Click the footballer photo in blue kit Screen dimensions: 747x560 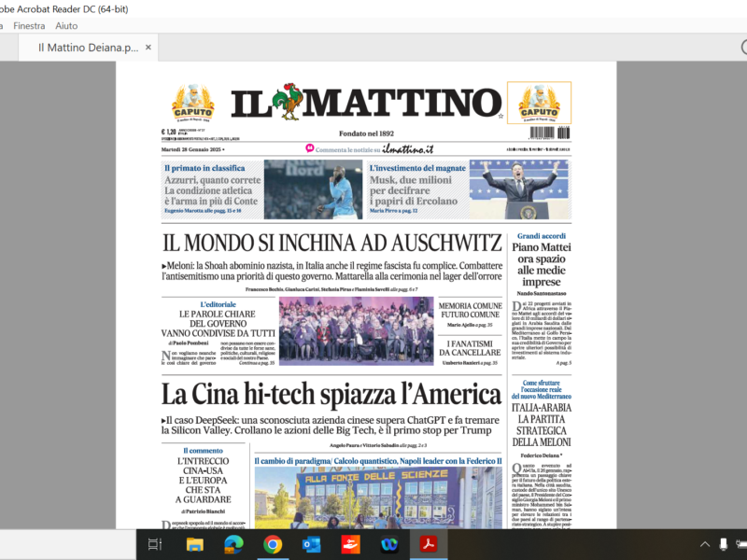pyautogui.click(x=313, y=189)
